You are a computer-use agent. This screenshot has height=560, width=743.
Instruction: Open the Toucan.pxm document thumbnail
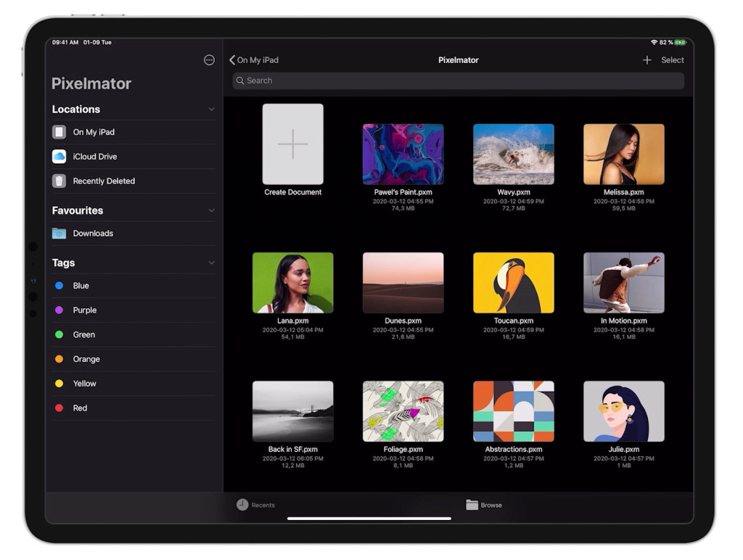point(513,281)
